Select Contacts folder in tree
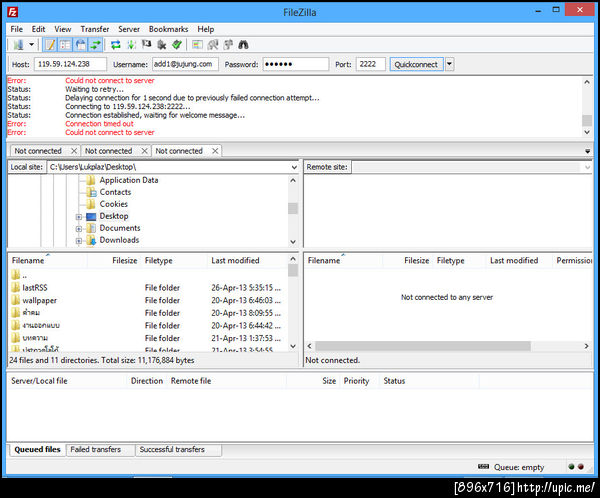This screenshot has height=498, width=600. pyautogui.click(x=115, y=192)
